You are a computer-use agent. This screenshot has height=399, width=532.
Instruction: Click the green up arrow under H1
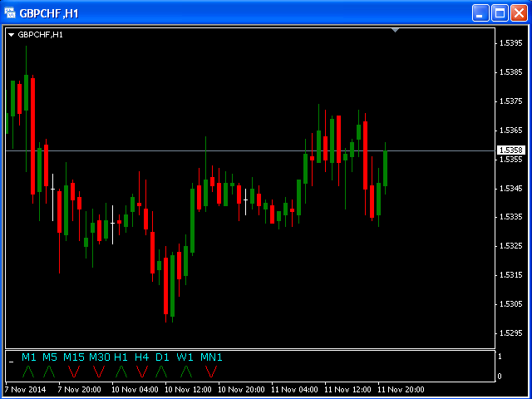point(121,371)
